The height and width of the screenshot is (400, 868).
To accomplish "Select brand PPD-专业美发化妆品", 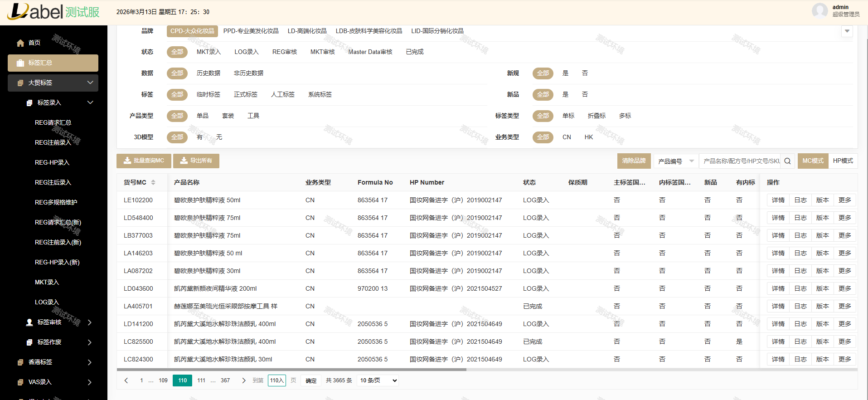I will pos(251,31).
